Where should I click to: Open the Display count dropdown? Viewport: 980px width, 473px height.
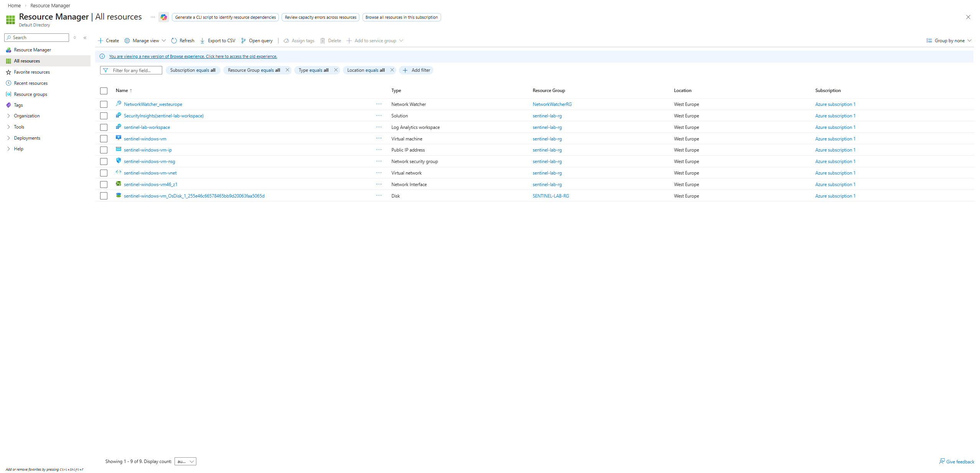(185, 461)
